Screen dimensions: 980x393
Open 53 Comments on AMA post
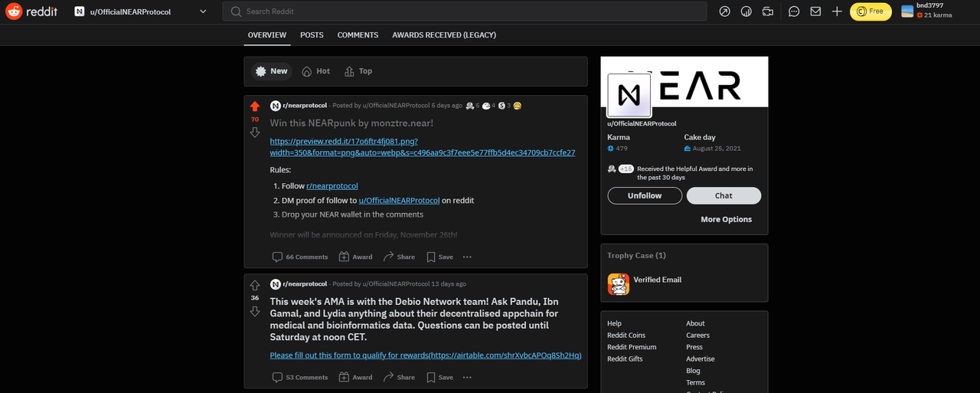[300, 377]
